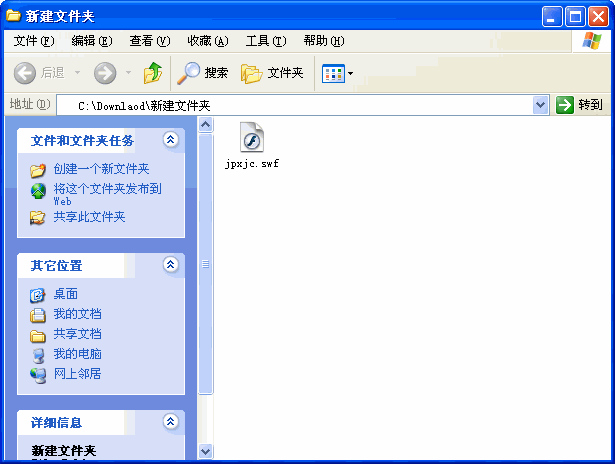Click the task pane scrollbar thumb
Viewport: 615px width, 464px height.
(206, 264)
